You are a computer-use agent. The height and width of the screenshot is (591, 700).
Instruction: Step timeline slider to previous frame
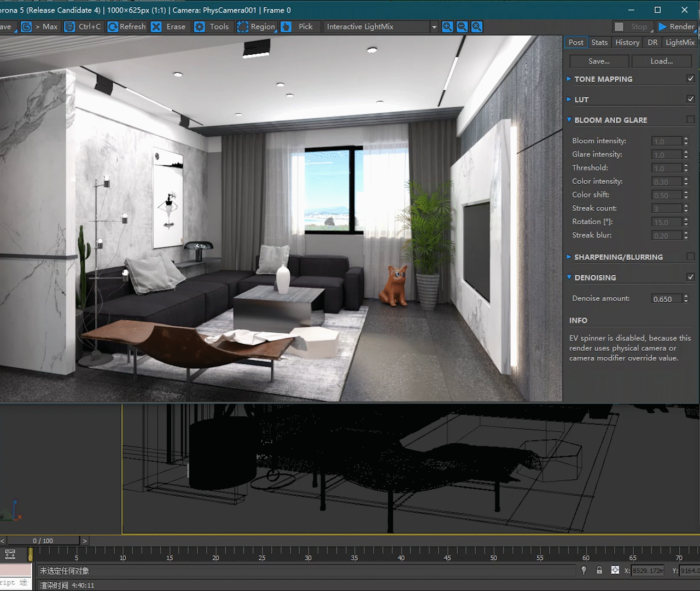click(3, 541)
